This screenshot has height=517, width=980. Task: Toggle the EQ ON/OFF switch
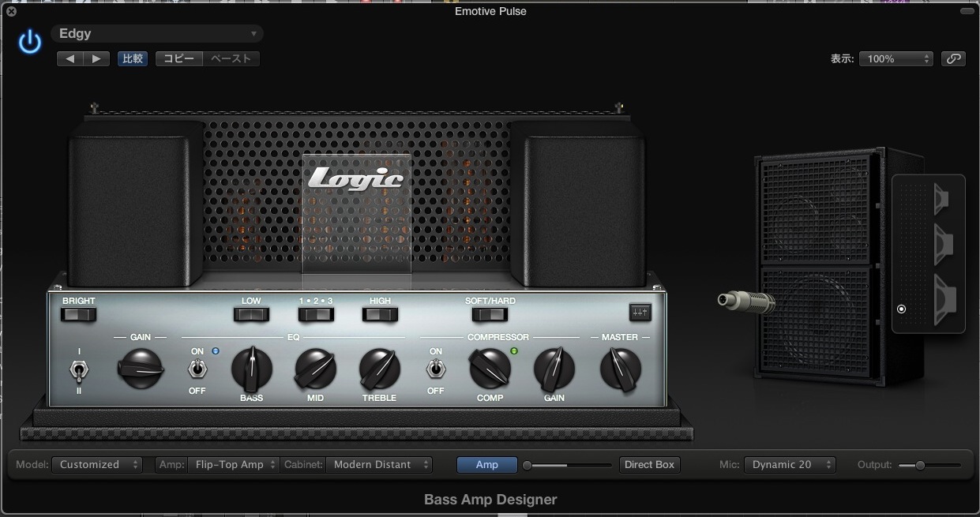pyautogui.click(x=197, y=369)
